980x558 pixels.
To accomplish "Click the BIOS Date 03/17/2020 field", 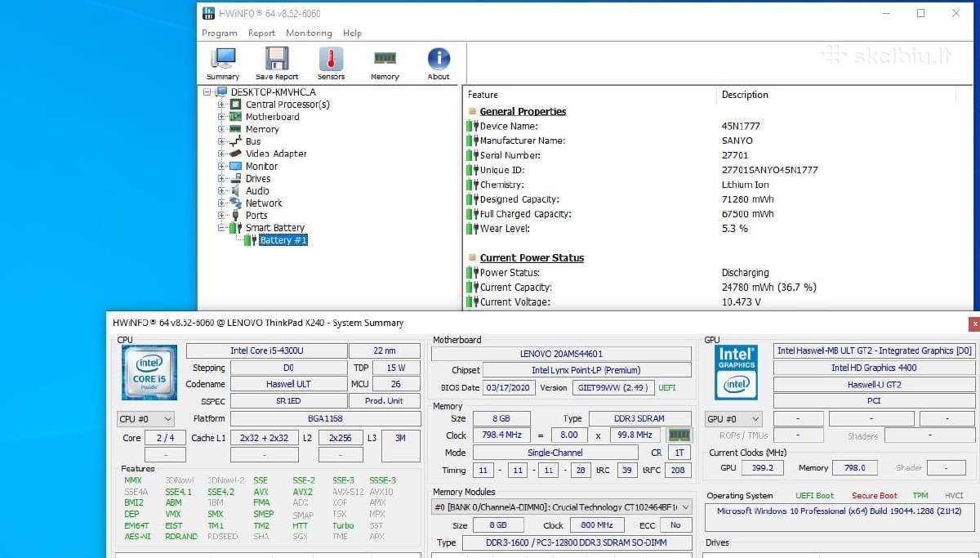I will tap(509, 388).
